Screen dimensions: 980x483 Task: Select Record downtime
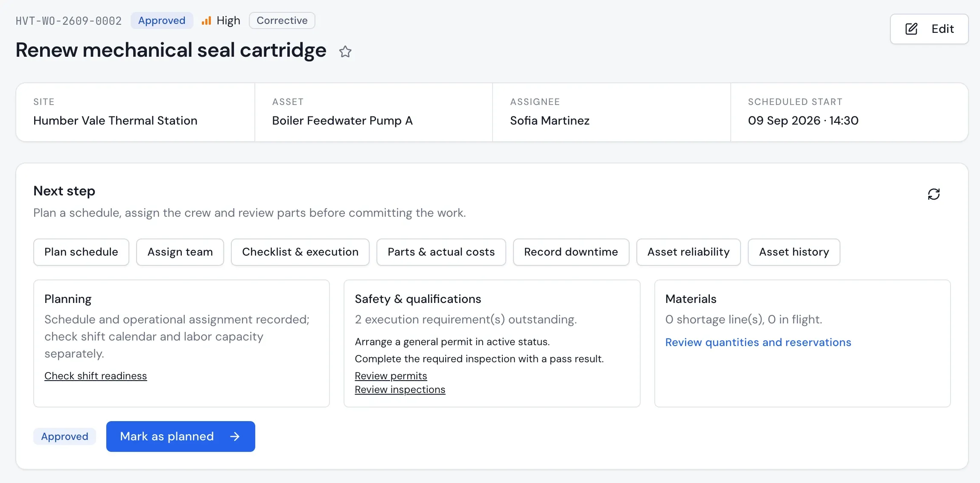coord(571,252)
